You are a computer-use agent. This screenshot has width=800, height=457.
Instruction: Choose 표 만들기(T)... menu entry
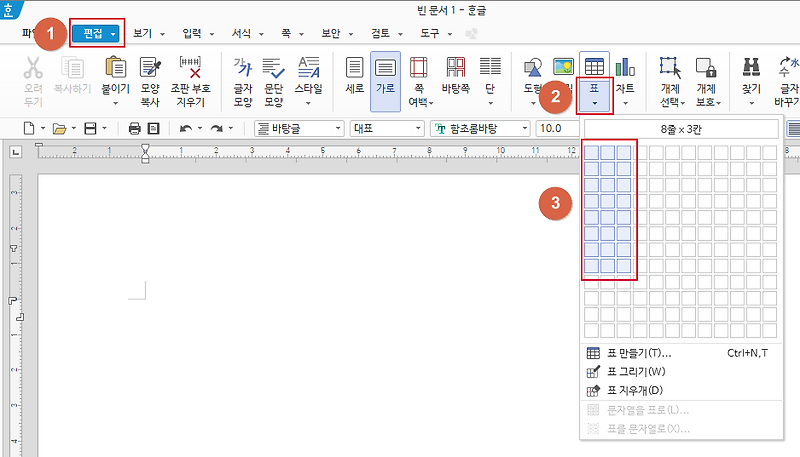tap(681, 353)
